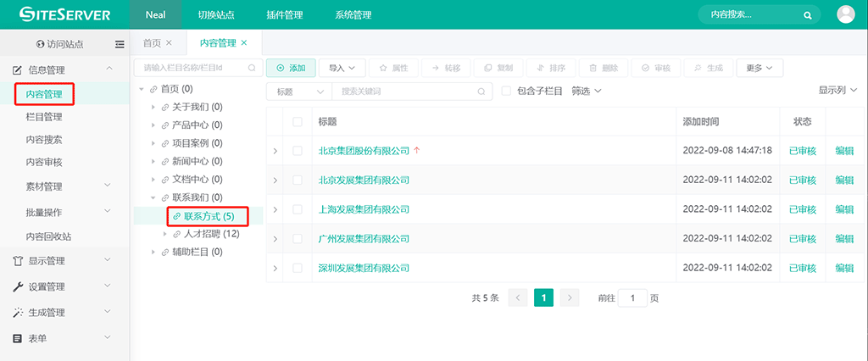Close the 内容管理 tab
This screenshot has width=868, height=361.
pos(245,43)
